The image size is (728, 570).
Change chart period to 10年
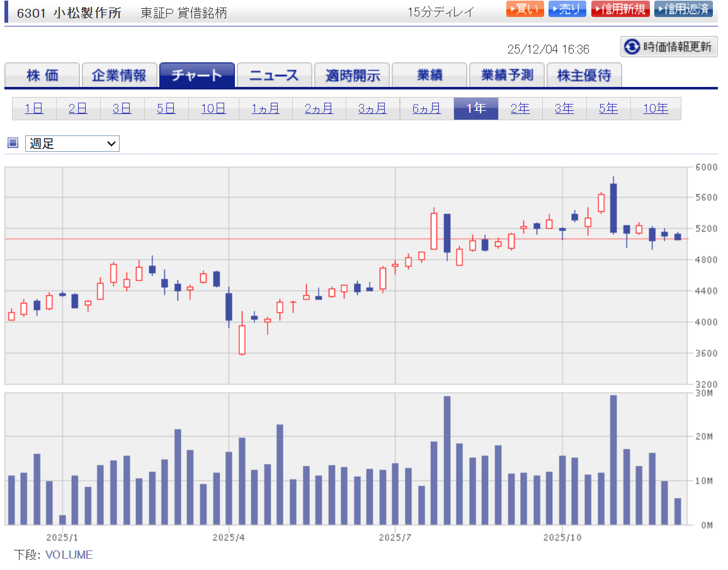click(x=655, y=109)
